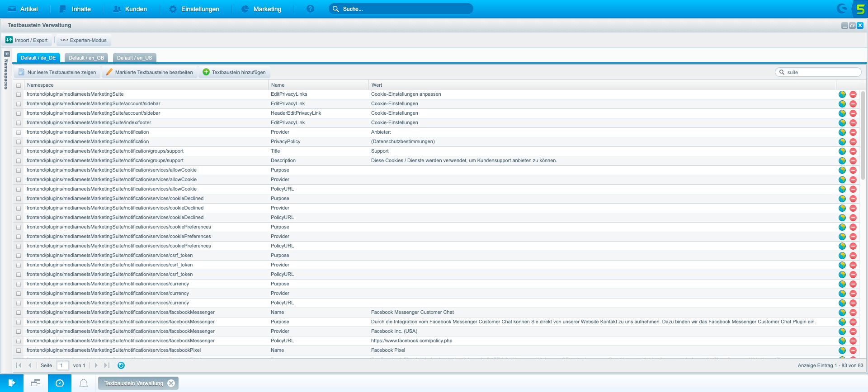Viewport: 868px width, 392px height.
Task: Delete the Facebook Messenger Customer Chat row
Action: (x=853, y=313)
